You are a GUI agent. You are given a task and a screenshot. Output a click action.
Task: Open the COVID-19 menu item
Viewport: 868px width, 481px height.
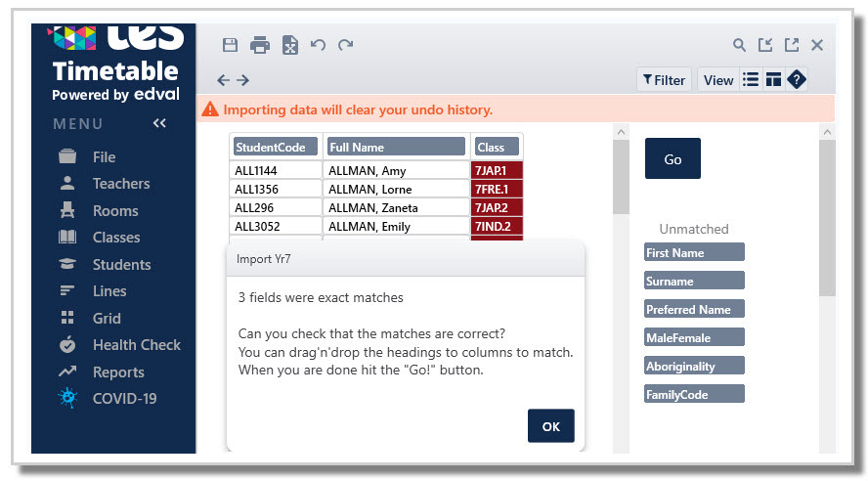pyautogui.click(x=124, y=399)
